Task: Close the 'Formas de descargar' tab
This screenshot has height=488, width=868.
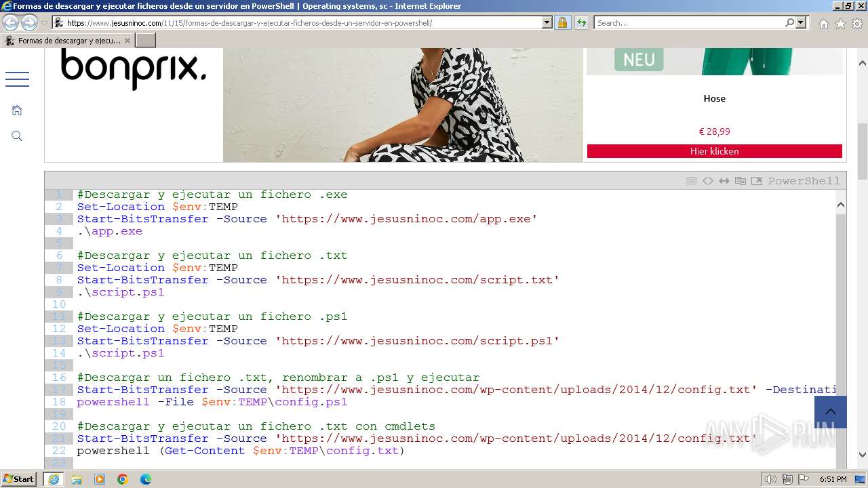Action: click(127, 41)
